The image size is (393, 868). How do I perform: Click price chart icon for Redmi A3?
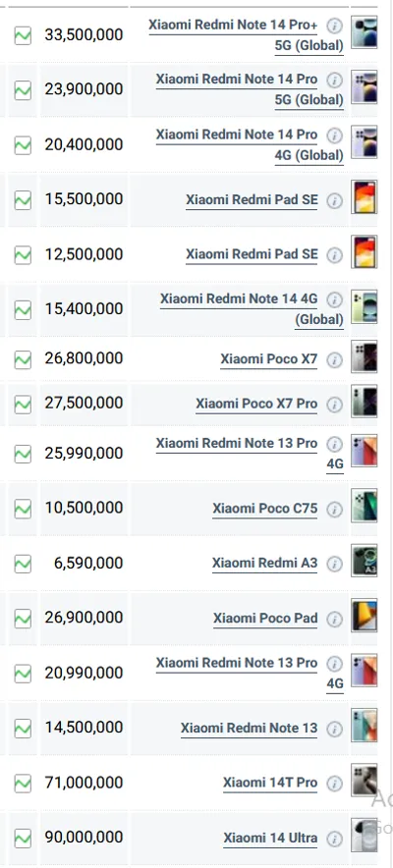click(23, 564)
